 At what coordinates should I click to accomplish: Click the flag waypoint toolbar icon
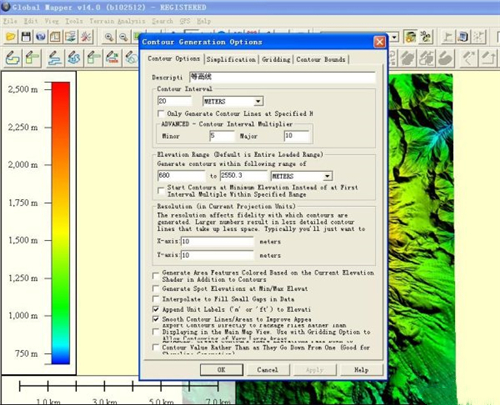448,36
